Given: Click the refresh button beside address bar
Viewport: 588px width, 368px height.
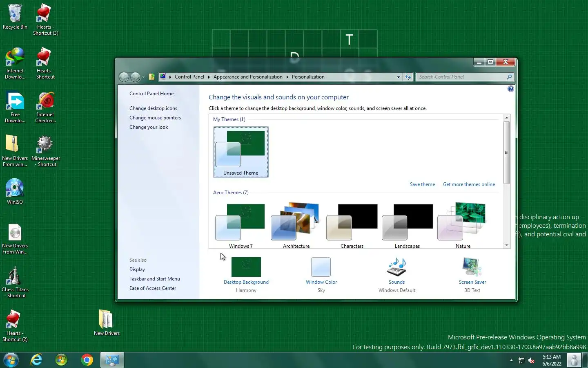Looking at the screenshot, I should tap(408, 77).
